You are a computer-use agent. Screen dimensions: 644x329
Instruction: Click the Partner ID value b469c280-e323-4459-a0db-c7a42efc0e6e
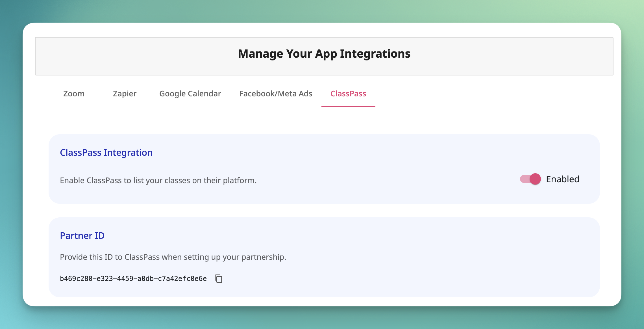133,279
